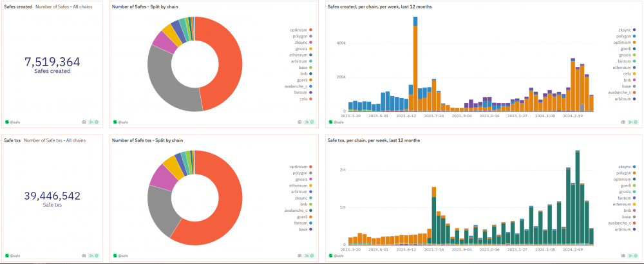Image resolution: width=644 pixels, height=264 pixels.
Task: Toggle bnb series in Safes created weekly legend
Action: click(630, 80)
